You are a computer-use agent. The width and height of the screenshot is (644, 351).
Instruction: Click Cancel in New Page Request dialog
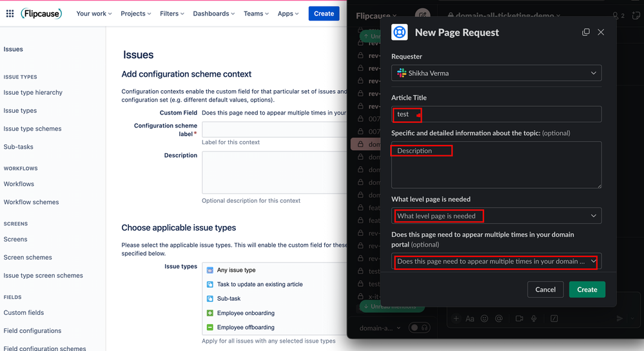(x=545, y=289)
